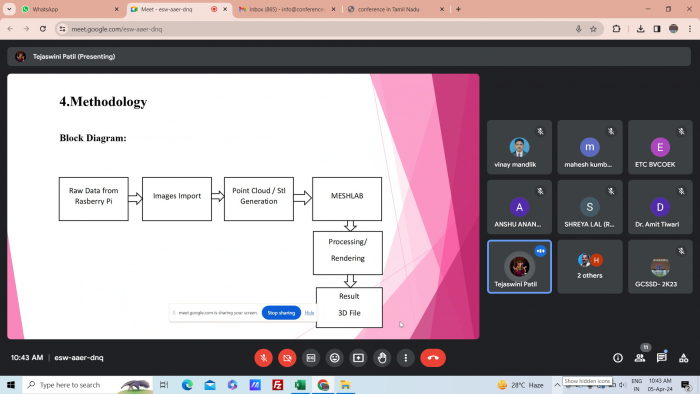Image resolution: width=700 pixels, height=394 pixels.
Task: Raise hand in the meeting
Action: (x=382, y=358)
